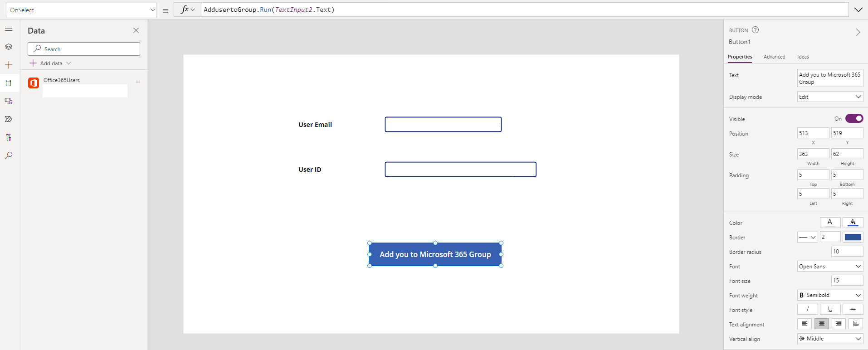
Task: Click the Data panel Search box
Action: pos(84,49)
